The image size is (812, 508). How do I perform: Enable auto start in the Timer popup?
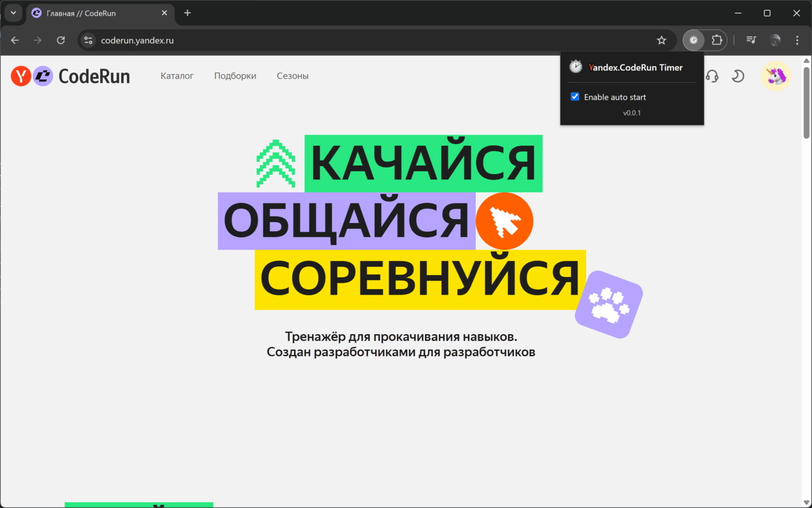pos(575,97)
